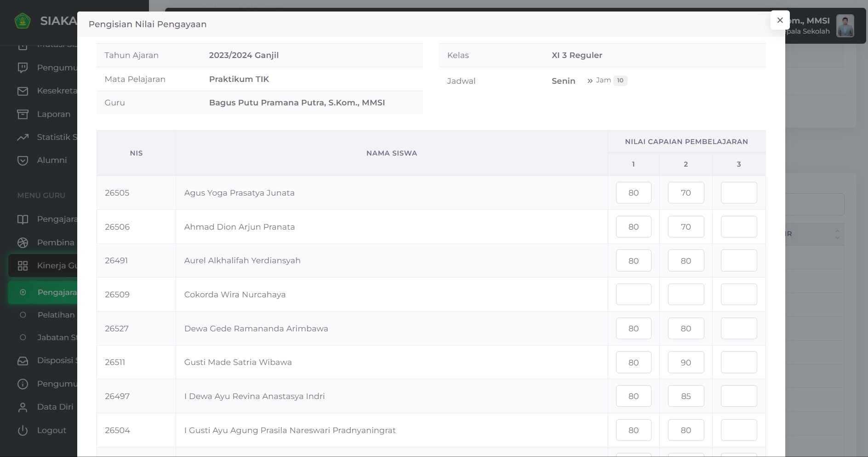868x457 pixels.
Task: Click the name Gusti Made Satria Wibawa
Action: (238, 362)
